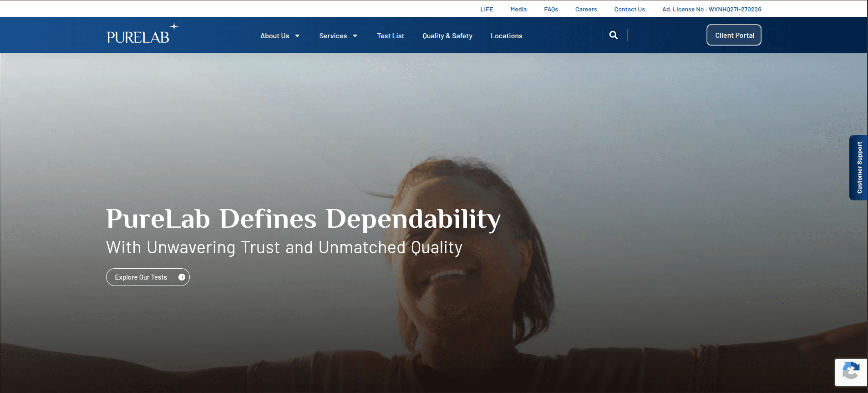Viewport: 868px width, 393px height.
Task: Navigate to Locations
Action: [506, 36]
